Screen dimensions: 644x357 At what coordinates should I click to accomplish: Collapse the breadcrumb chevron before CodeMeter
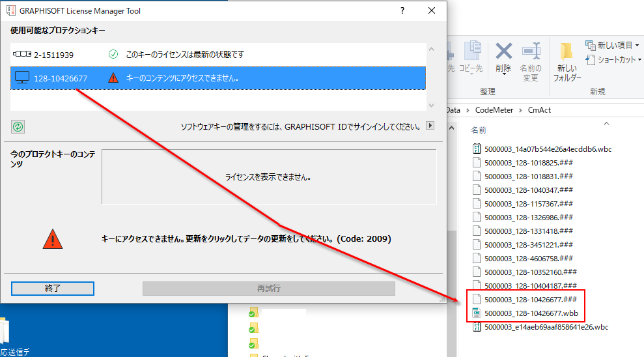(468, 110)
